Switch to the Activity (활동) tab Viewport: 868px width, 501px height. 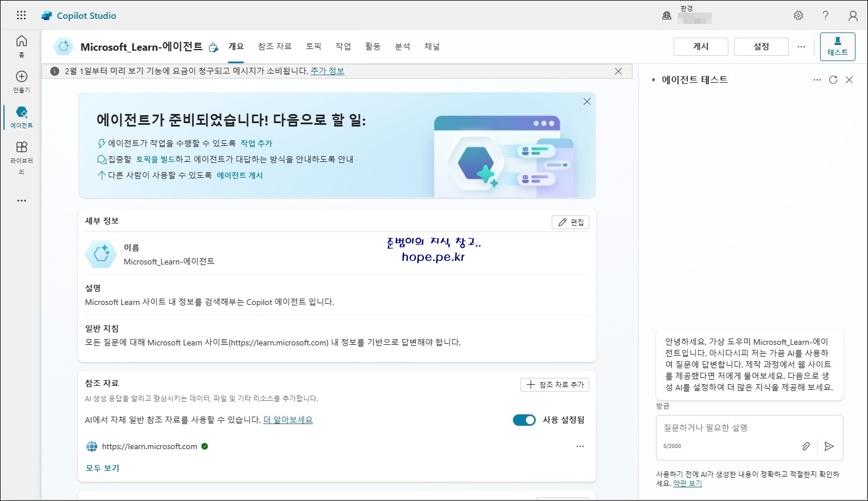373,47
